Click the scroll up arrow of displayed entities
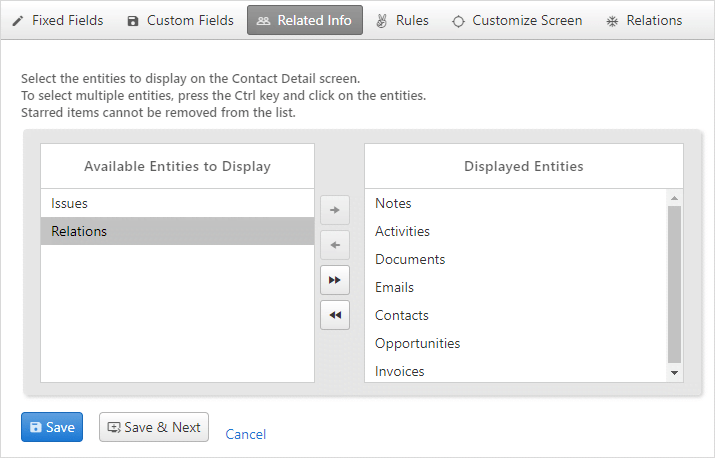 pos(674,198)
